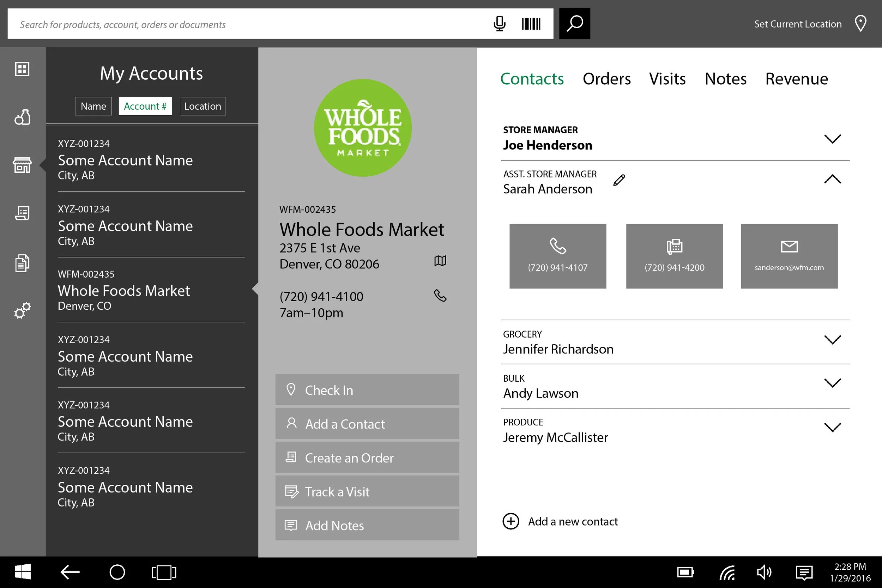Open the products icon in the sidebar
882x588 pixels.
pyautogui.click(x=22, y=117)
